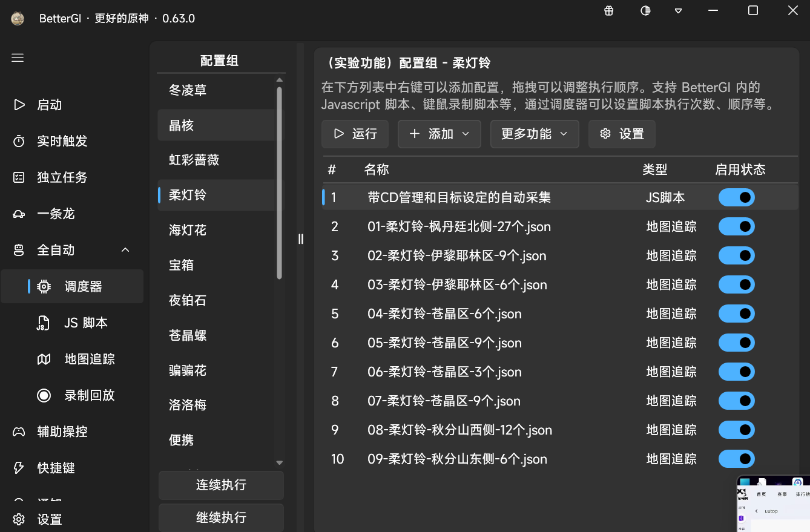
Task: Click the JS 脚本 file icon
Action: [44, 323]
